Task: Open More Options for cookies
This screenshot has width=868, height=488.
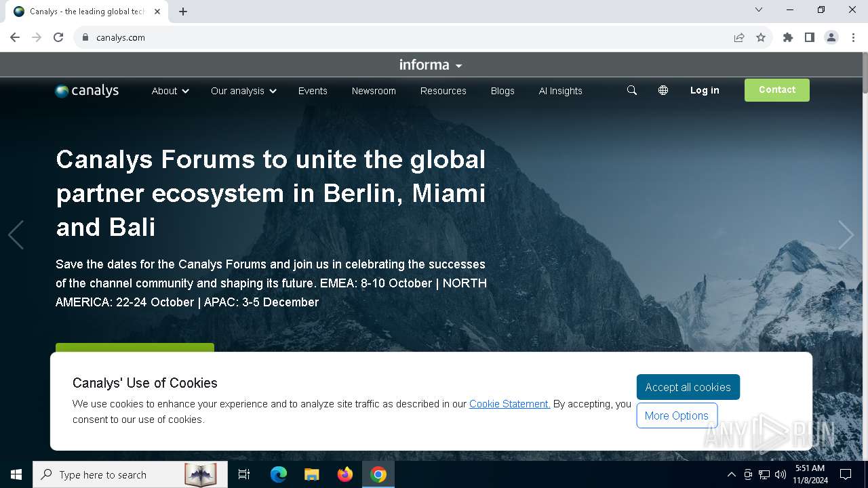Action: point(677,415)
